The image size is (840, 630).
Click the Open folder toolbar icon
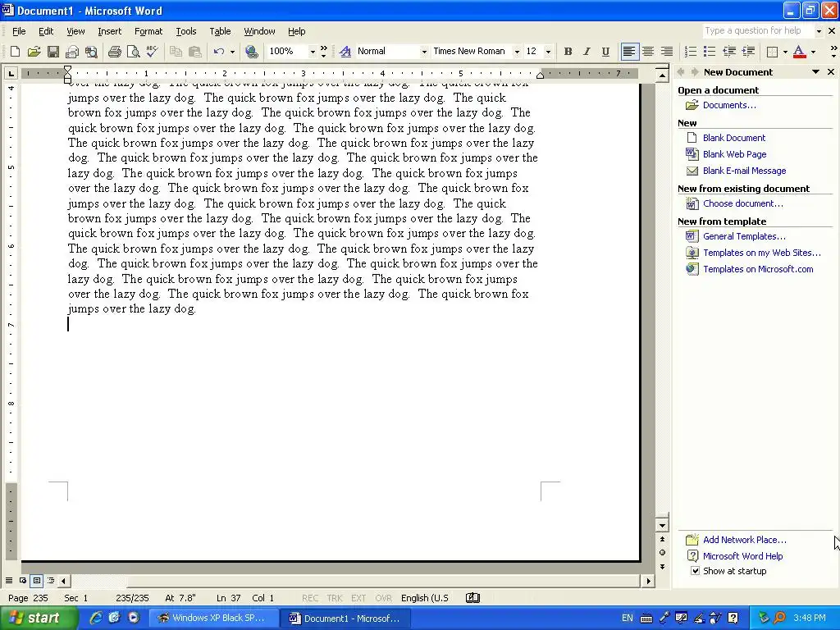(x=34, y=52)
